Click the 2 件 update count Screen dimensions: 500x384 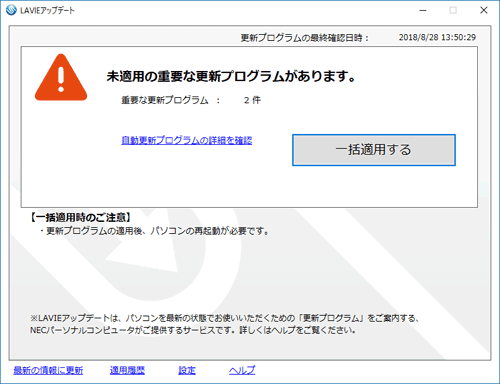(252, 100)
